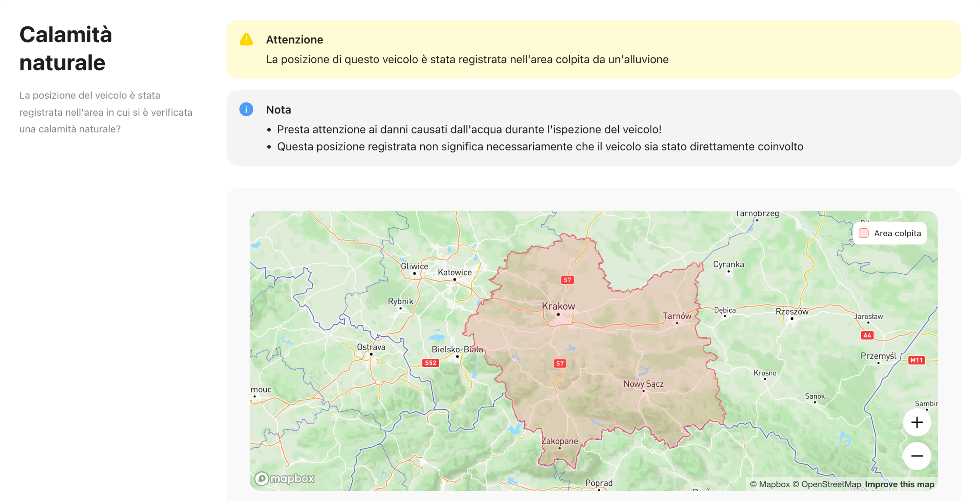The image size is (980, 501).
Task: Click the S52 road shield
Action: pyautogui.click(x=430, y=363)
